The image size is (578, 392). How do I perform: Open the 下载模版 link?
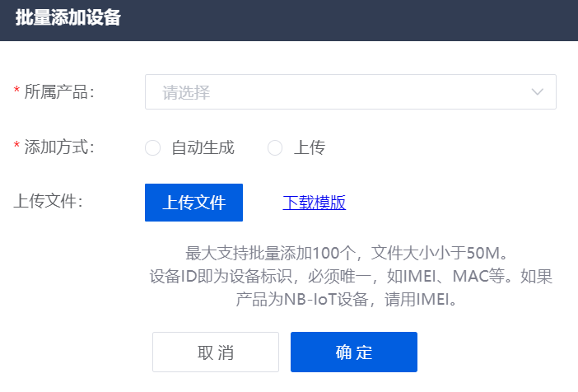click(314, 203)
